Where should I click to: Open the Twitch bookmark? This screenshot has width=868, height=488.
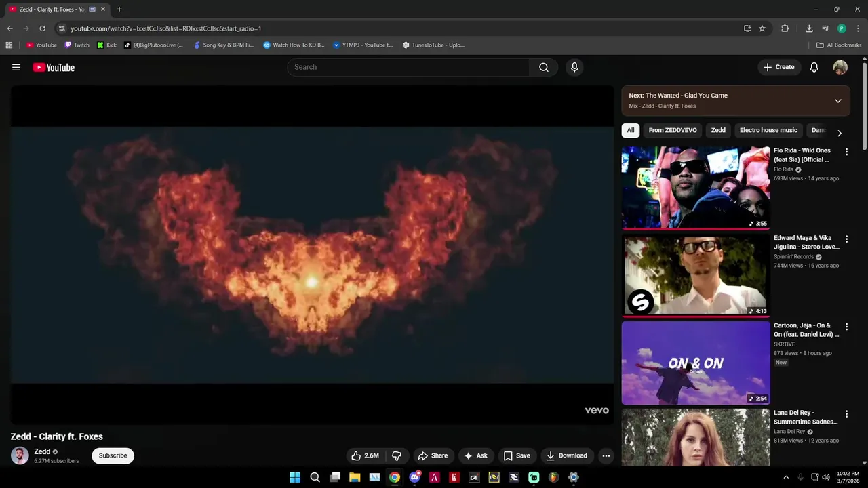coord(77,45)
